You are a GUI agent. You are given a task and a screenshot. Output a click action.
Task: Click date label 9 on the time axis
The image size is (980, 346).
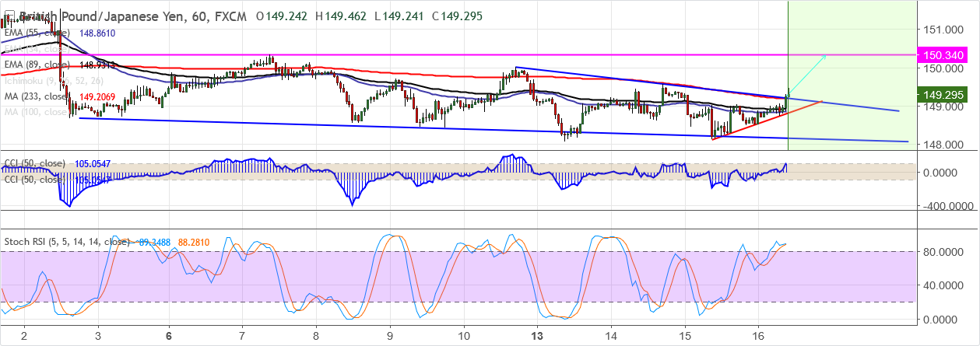(390, 335)
